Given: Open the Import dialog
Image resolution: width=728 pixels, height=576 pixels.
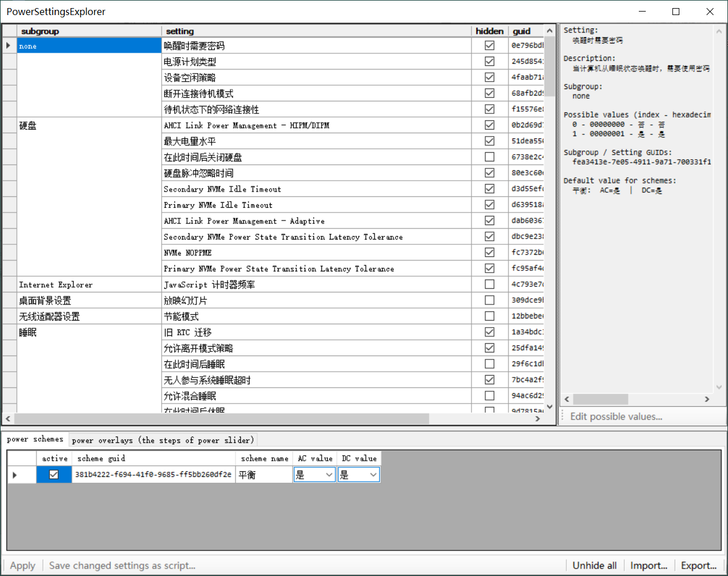Looking at the screenshot, I should pyautogui.click(x=649, y=566).
